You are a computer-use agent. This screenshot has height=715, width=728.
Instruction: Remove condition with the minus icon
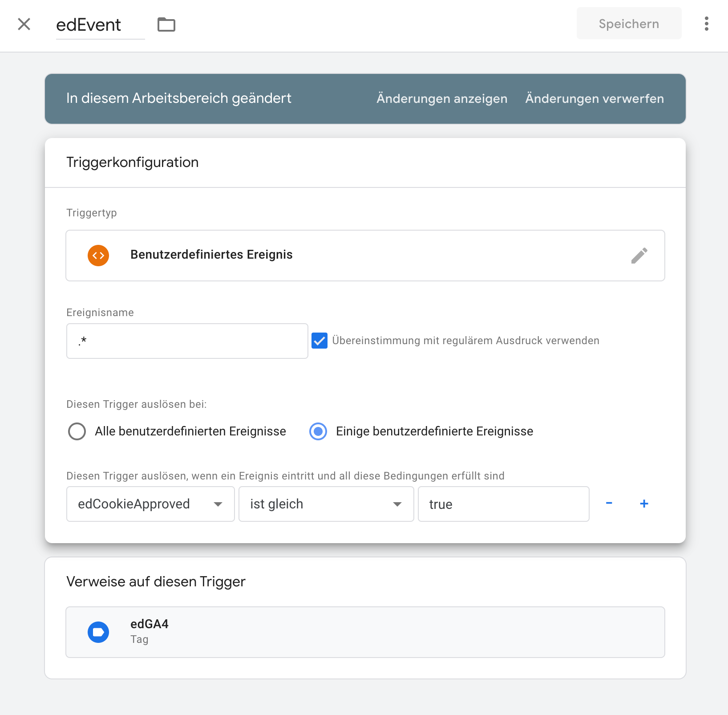(609, 504)
